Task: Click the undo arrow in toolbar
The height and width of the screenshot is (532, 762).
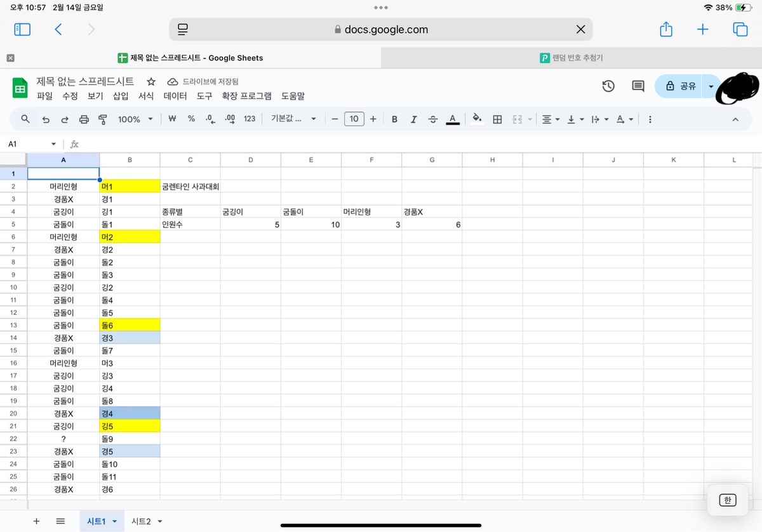Action: pyautogui.click(x=46, y=119)
